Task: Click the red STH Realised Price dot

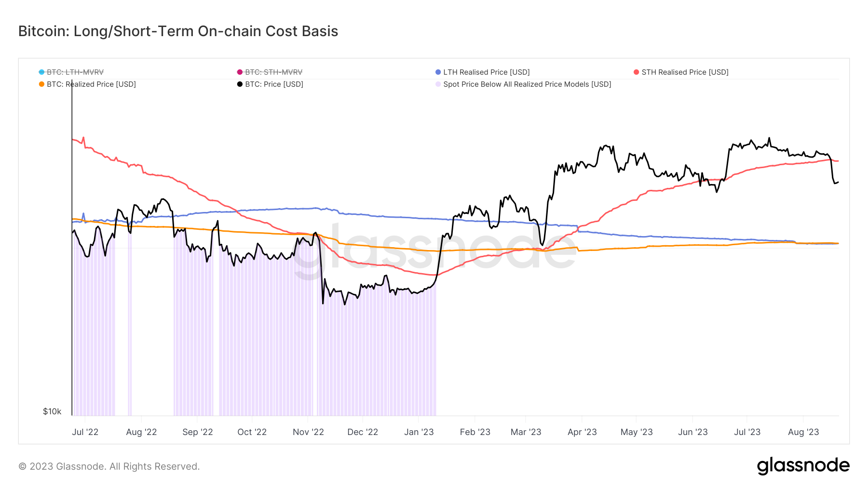Action: (637, 72)
